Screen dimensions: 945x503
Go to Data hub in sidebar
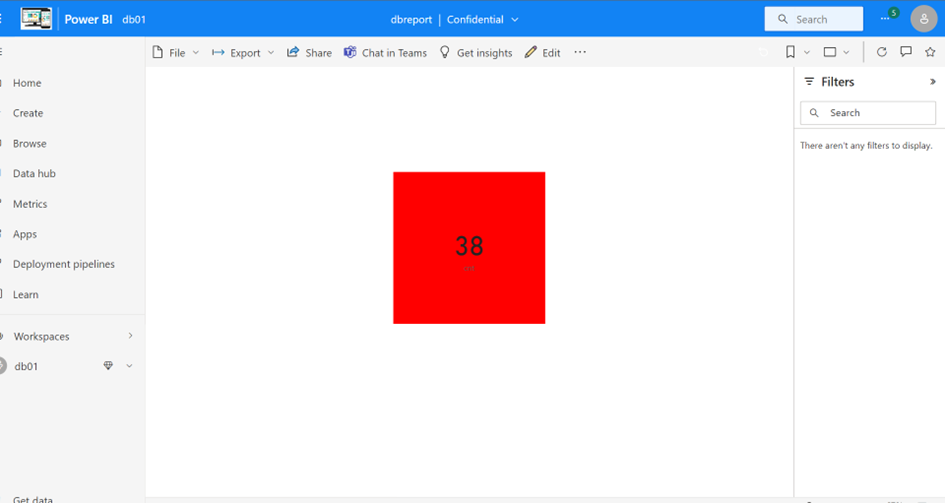pyautogui.click(x=34, y=173)
